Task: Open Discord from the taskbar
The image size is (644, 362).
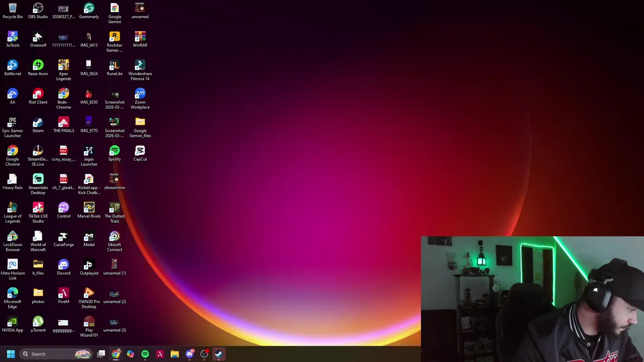Action: click(190, 354)
